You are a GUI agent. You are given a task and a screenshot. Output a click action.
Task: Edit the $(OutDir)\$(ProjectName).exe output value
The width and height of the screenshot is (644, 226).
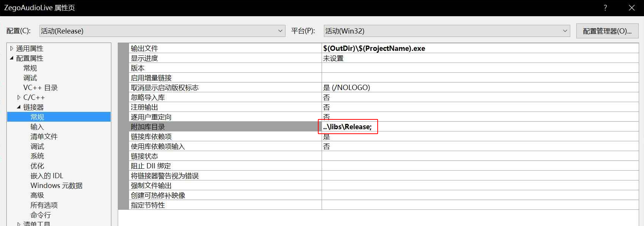click(374, 48)
